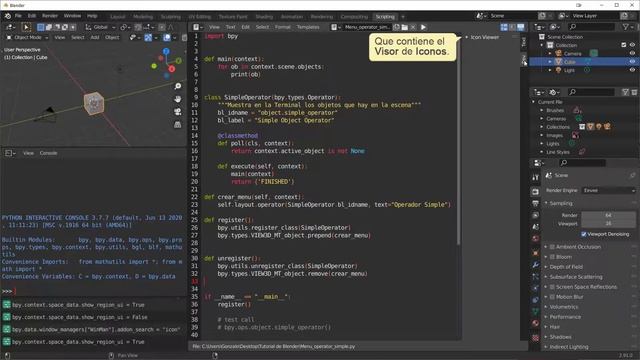Uncheck the Collection exclude checkbox
Screen dimensions: 640x360
coord(624,45)
